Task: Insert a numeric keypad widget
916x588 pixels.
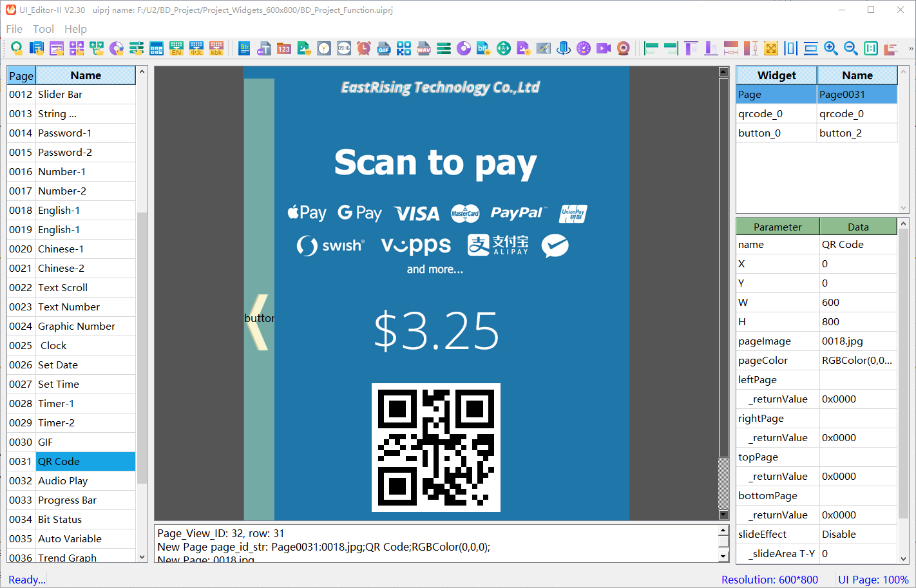Action: [157, 48]
